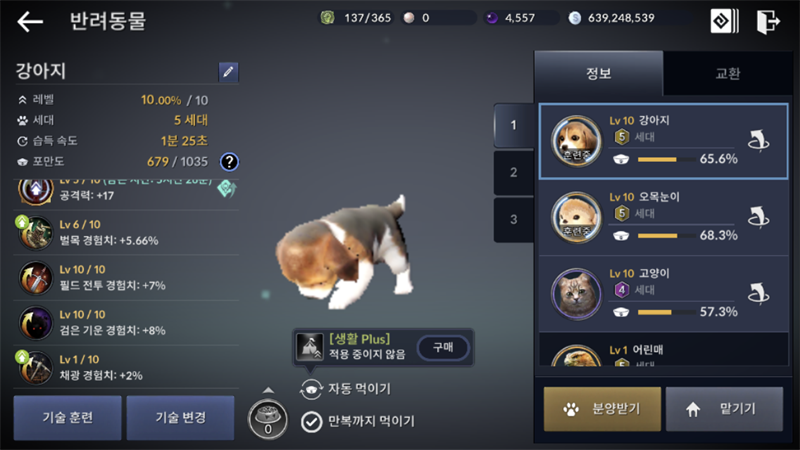This screenshot has height=450, width=800.
Task: Open the diamond menu icon at top
Action: pyautogui.click(x=724, y=21)
